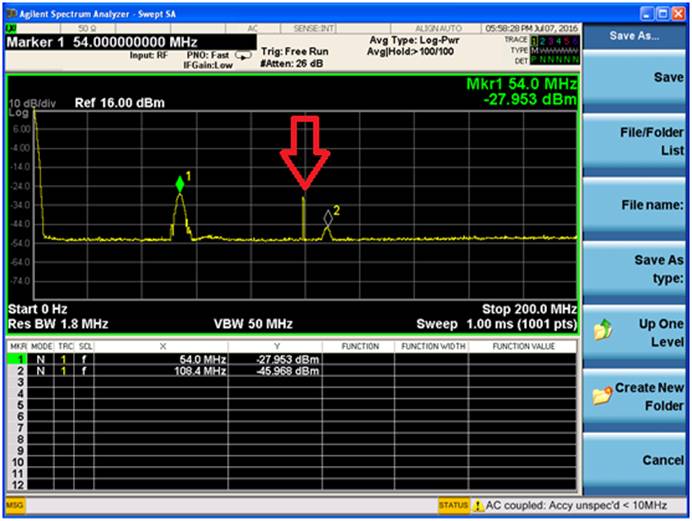Image resolution: width=692 pixels, height=521 pixels.
Task: Click the Sweep 1.00 ms label
Action: (x=496, y=324)
